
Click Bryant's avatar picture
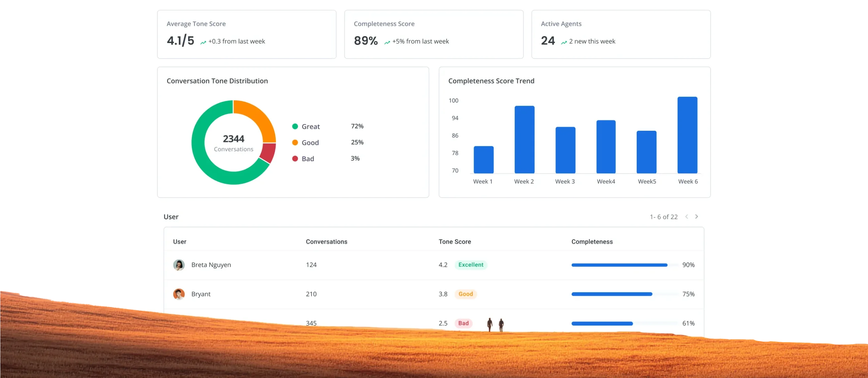pyautogui.click(x=179, y=294)
